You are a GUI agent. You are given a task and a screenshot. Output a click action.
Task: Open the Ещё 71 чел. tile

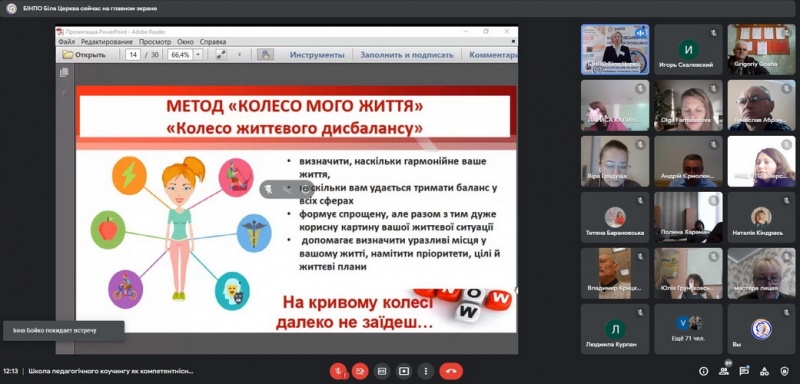pos(688,329)
